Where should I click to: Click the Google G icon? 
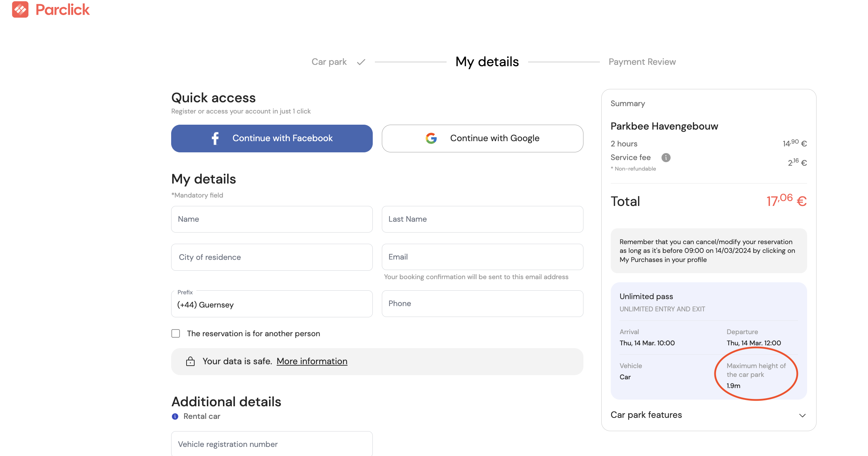point(431,138)
